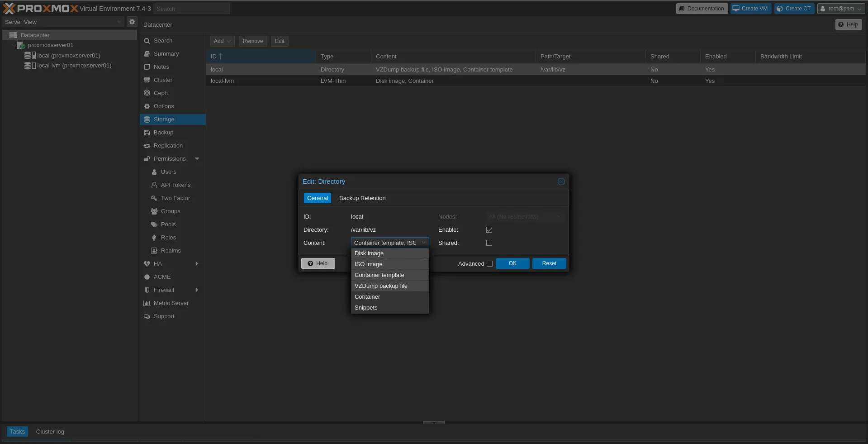Select the API Tokens icon
The image size is (868, 444).
154,185
